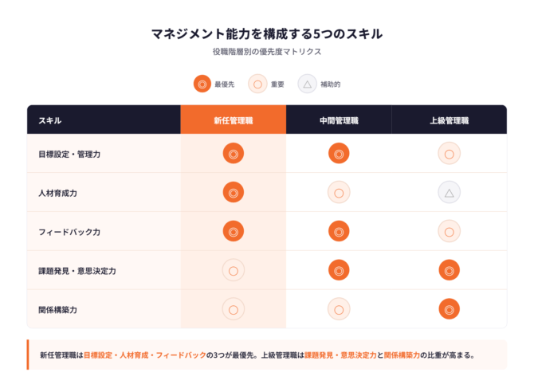Click the 人材育成力 row label
The height and width of the screenshot is (392, 534).
57,193
